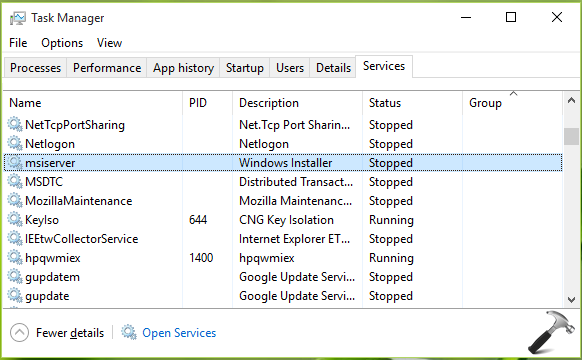
Task: Click PID value 644
Action: pos(198,220)
